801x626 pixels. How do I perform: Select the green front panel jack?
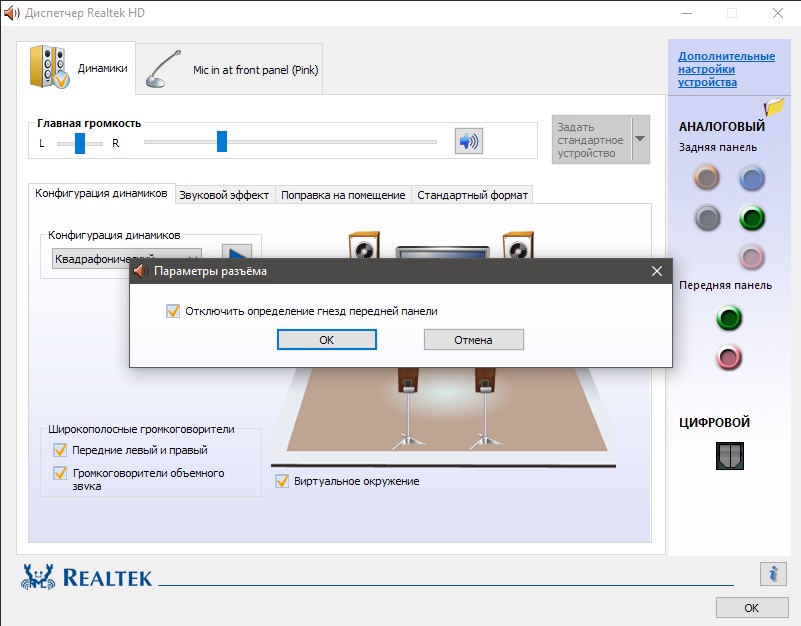[x=729, y=318]
